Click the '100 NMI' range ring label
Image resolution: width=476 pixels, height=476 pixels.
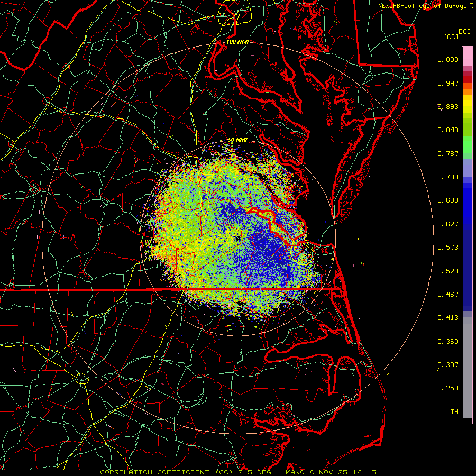pos(237,42)
